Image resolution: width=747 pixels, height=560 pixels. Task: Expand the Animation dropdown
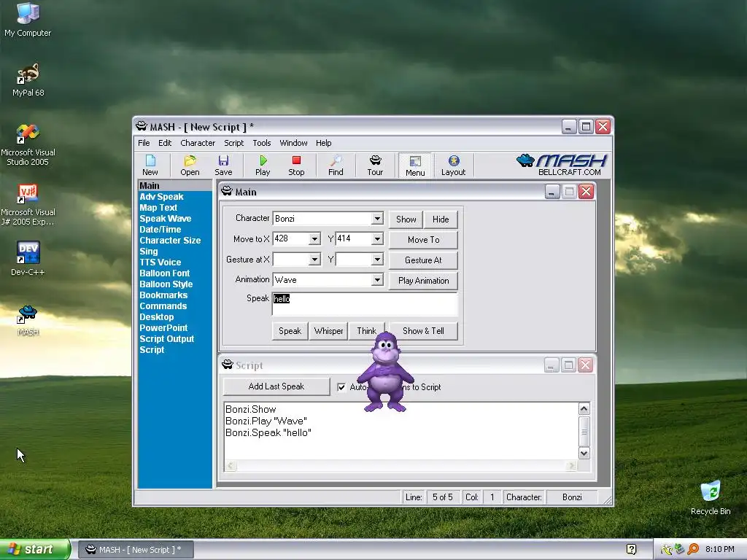click(377, 280)
